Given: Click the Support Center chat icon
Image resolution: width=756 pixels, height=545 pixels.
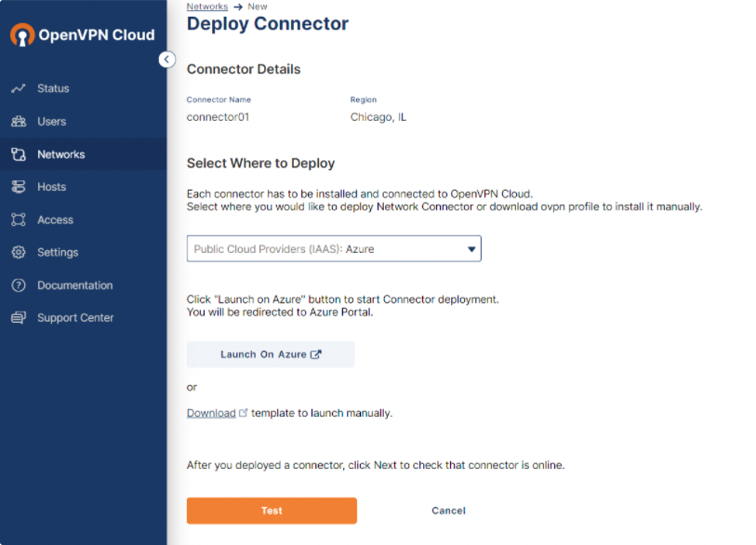Looking at the screenshot, I should 19,318.
